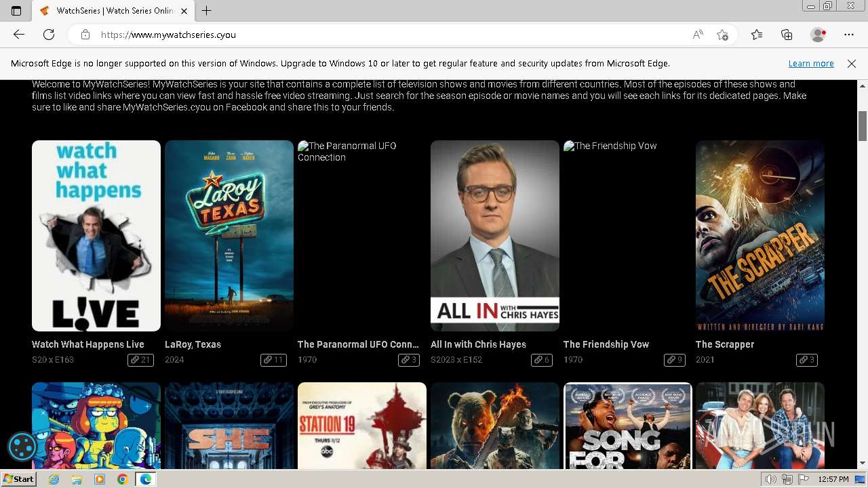
Task: Click The Paranormal UFO Conn... title
Action: click(x=358, y=344)
